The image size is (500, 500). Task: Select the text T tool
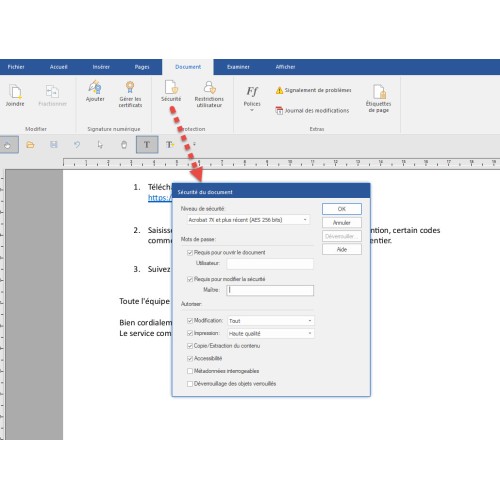147,145
